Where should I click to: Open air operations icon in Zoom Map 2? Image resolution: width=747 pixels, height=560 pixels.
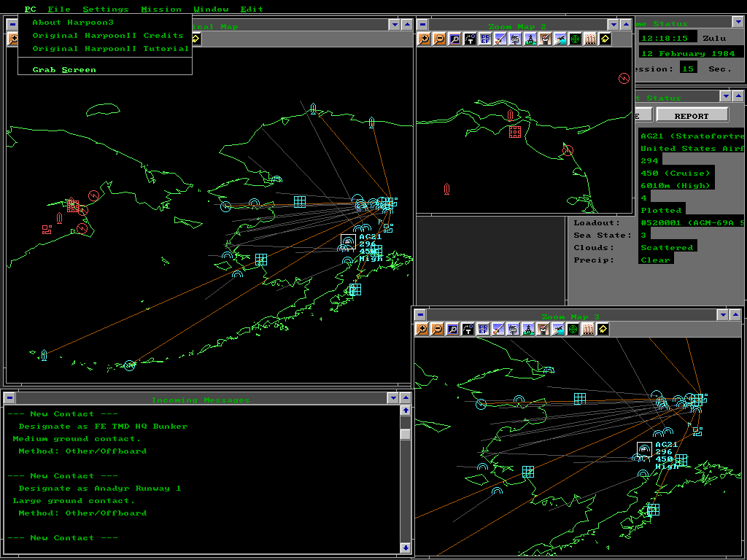pos(560,39)
